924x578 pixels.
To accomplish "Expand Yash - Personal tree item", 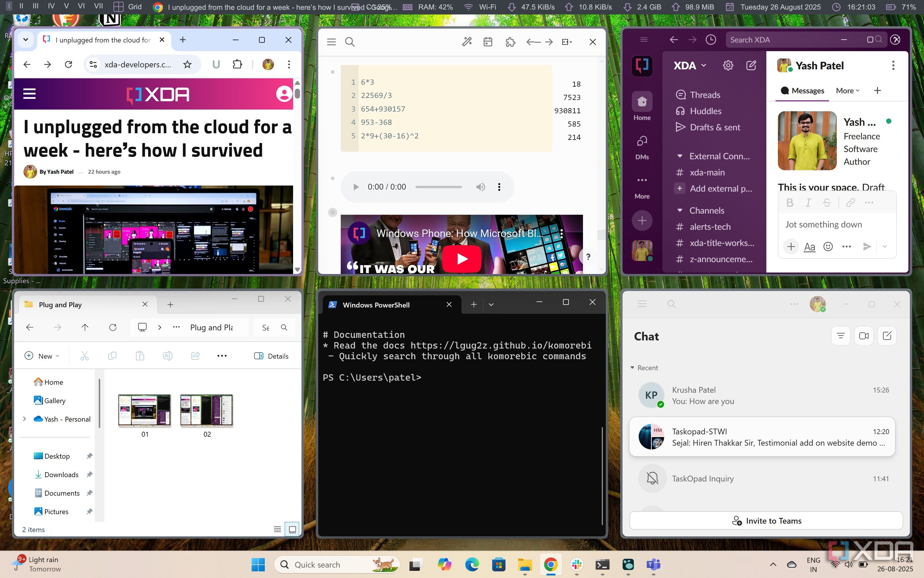I will click(x=25, y=419).
